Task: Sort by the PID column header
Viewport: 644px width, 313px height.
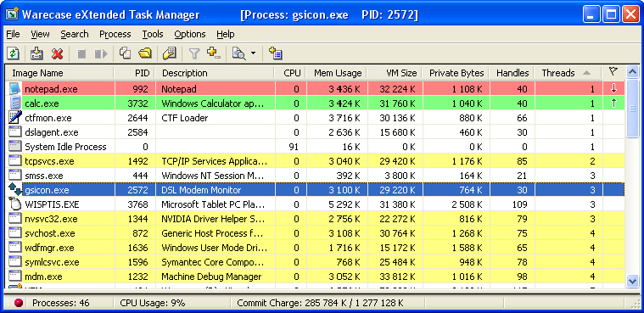Action: click(x=135, y=73)
